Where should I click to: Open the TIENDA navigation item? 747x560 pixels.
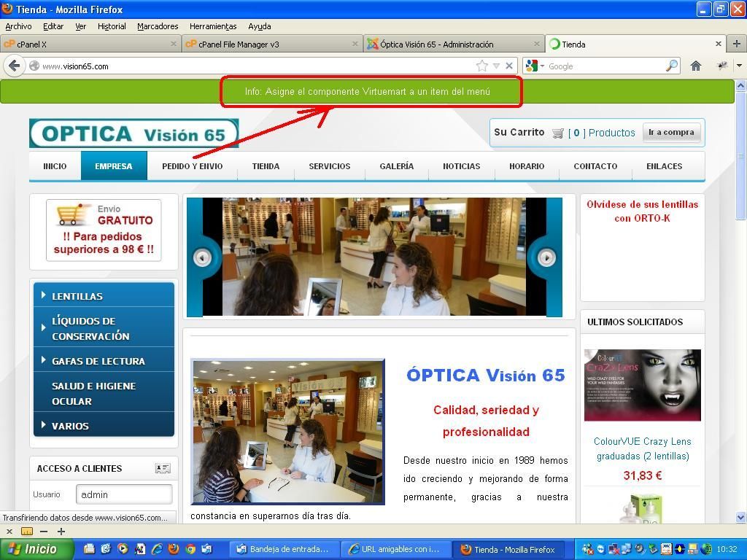[x=266, y=166]
